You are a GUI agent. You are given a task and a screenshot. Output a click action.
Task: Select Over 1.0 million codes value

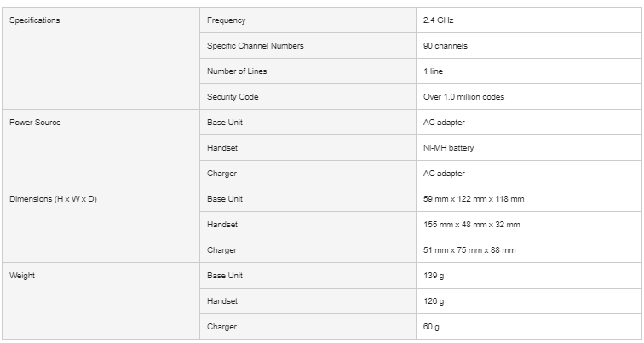463,97
